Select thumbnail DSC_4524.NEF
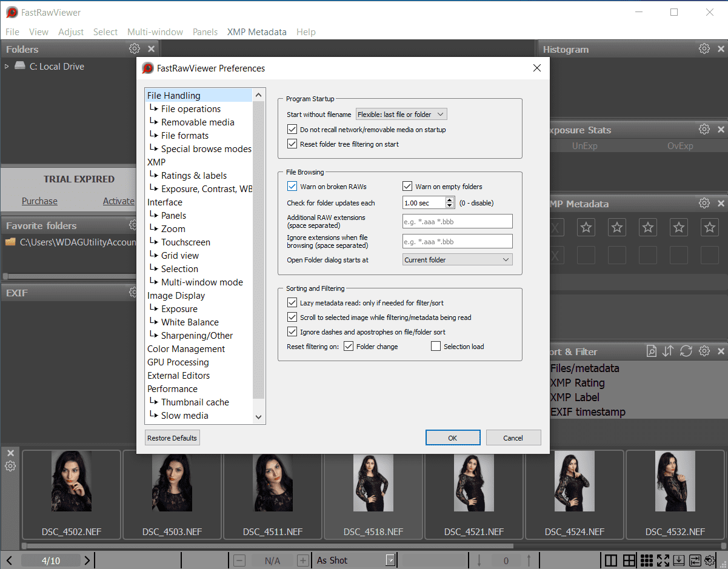Image resolution: width=728 pixels, height=569 pixels. (574, 494)
